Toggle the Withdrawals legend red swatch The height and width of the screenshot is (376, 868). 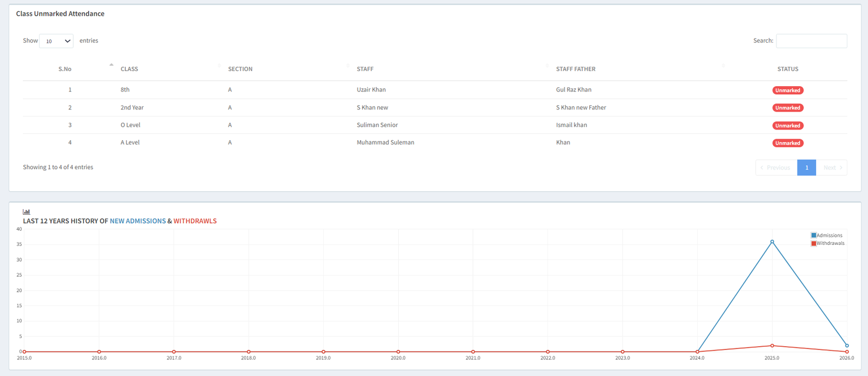click(x=814, y=243)
